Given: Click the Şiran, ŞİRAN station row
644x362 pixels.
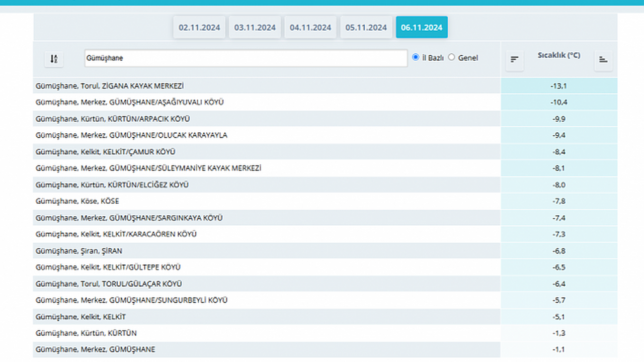Looking at the screenshot, I should [79, 251].
